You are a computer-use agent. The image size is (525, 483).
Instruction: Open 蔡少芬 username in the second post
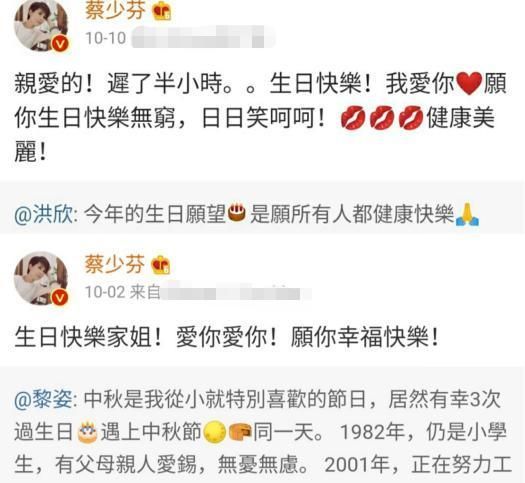tap(115, 264)
